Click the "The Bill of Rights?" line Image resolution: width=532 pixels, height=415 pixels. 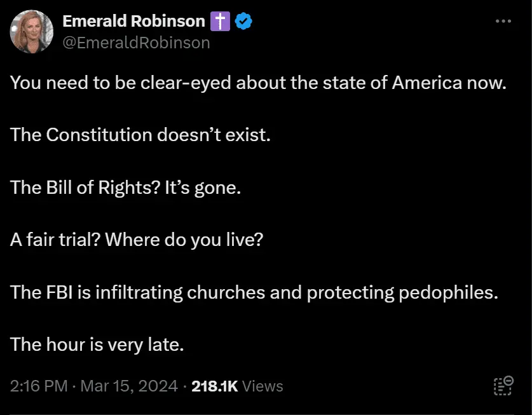(126, 187)
